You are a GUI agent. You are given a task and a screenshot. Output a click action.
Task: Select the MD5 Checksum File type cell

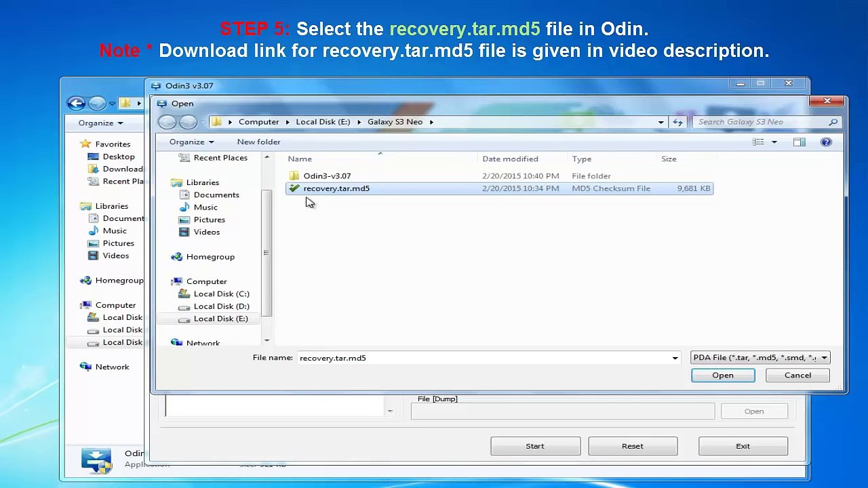(611, 188)
